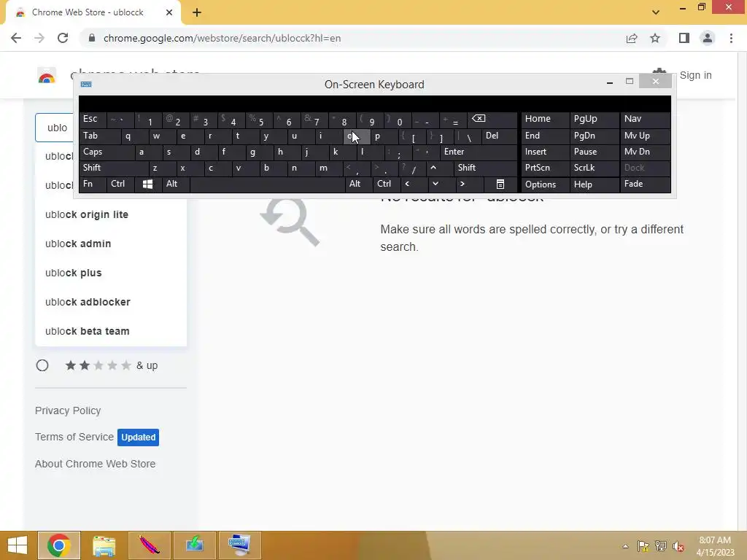Open the Windows Start button
This screenshot has height=560, width=747.
point(18,545)
